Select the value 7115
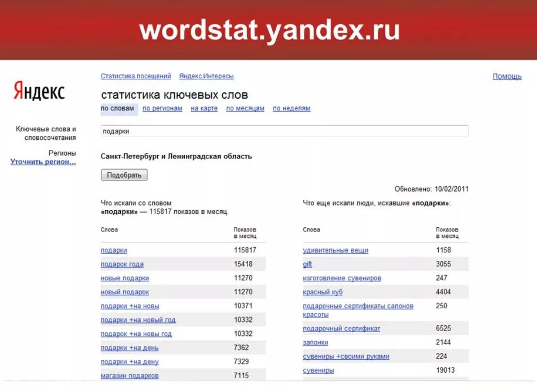This screenshot has width=537, height=392. pyautogui.click(x=241, y=375)
